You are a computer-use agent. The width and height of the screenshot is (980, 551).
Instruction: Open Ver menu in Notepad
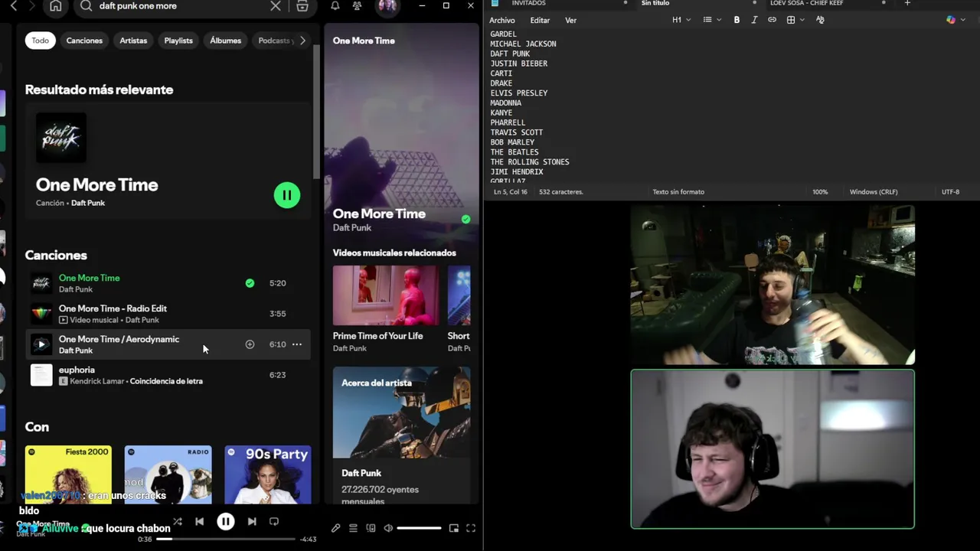click(x=570, y=21)
